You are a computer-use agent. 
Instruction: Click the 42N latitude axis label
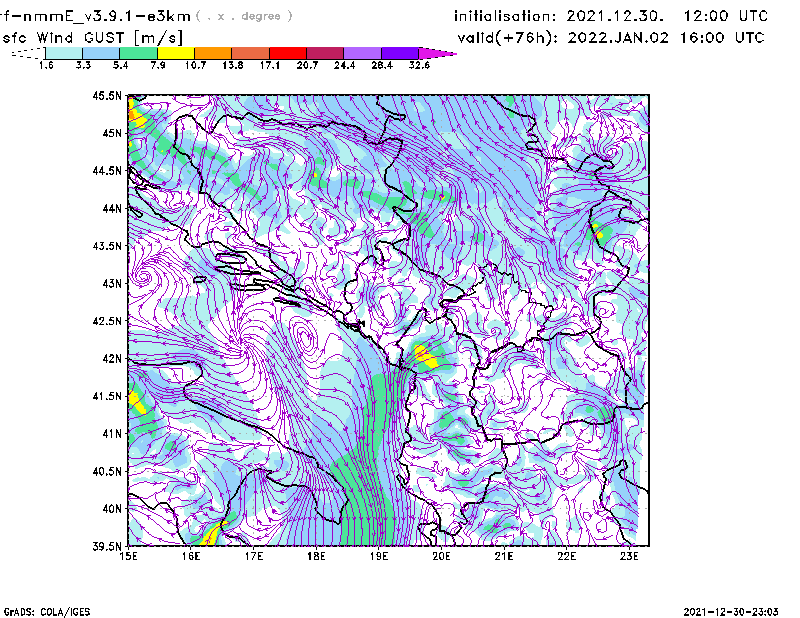coord(111,358)
